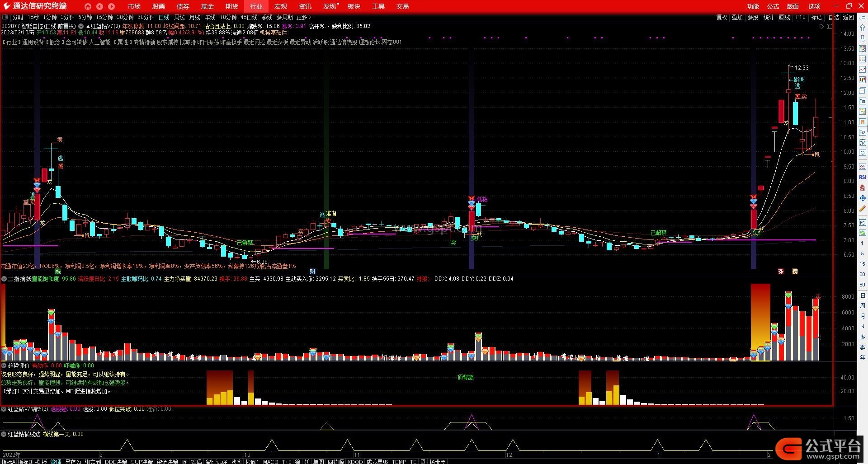Click the 财 marker under the chart
868x464 pixels.
coord(312,272)
